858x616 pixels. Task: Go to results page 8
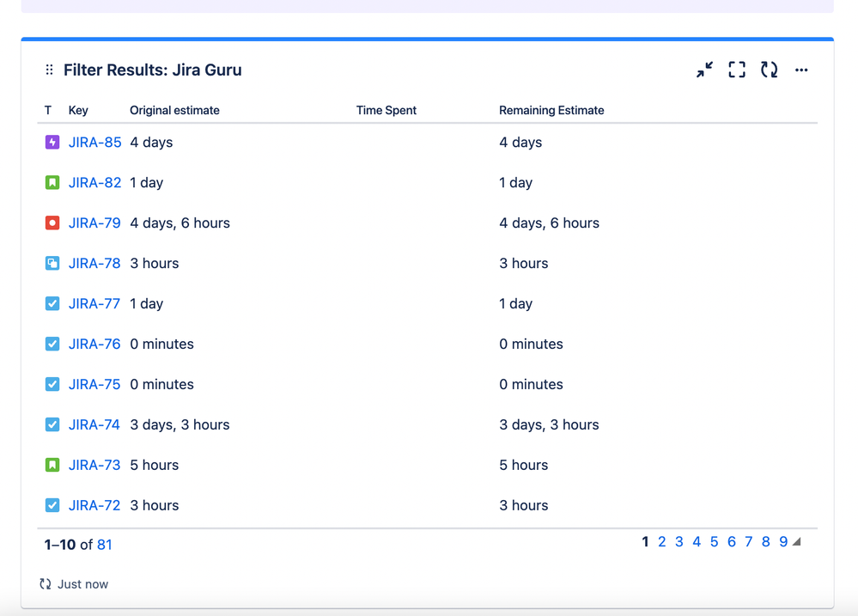(x=766, y=541)
